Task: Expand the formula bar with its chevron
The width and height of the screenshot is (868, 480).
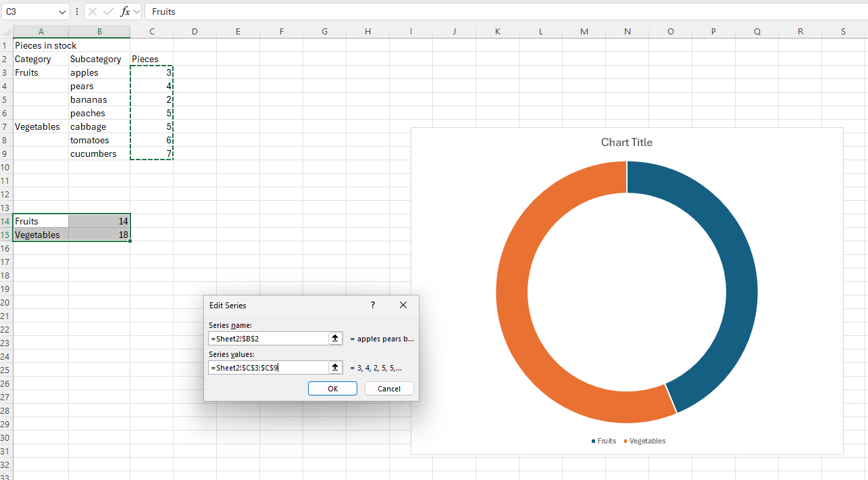Action: [x=137, y=11]
